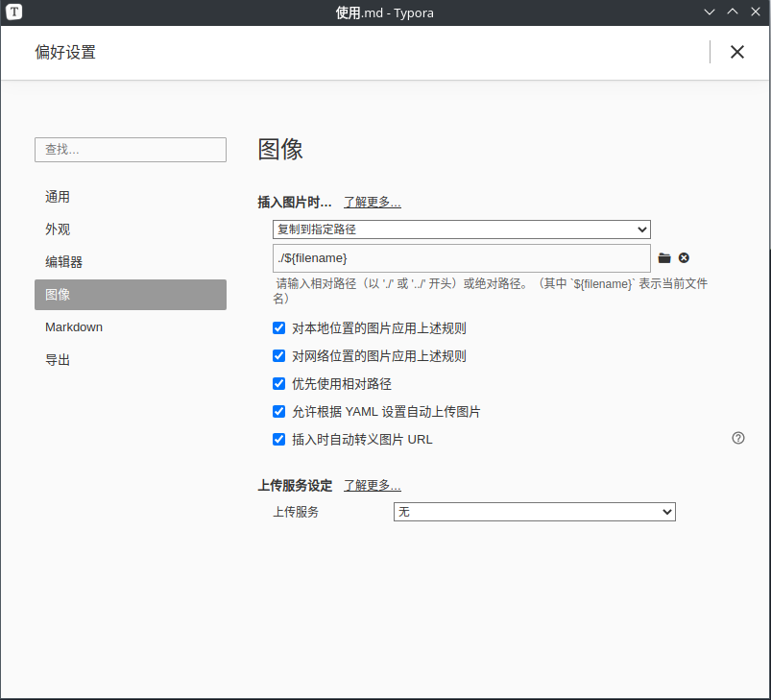Image resolution: width=771 pixels, height=700 pixels.
Task: Select 通用 in the settings sidebar
Action: [x=58, y=197]
